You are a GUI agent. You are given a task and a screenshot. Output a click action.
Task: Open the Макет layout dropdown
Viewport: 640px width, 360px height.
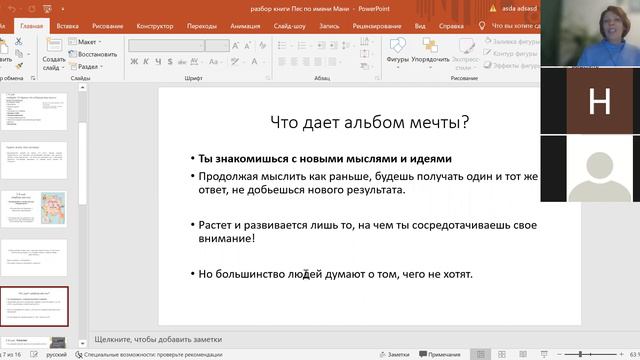point(85,42)
